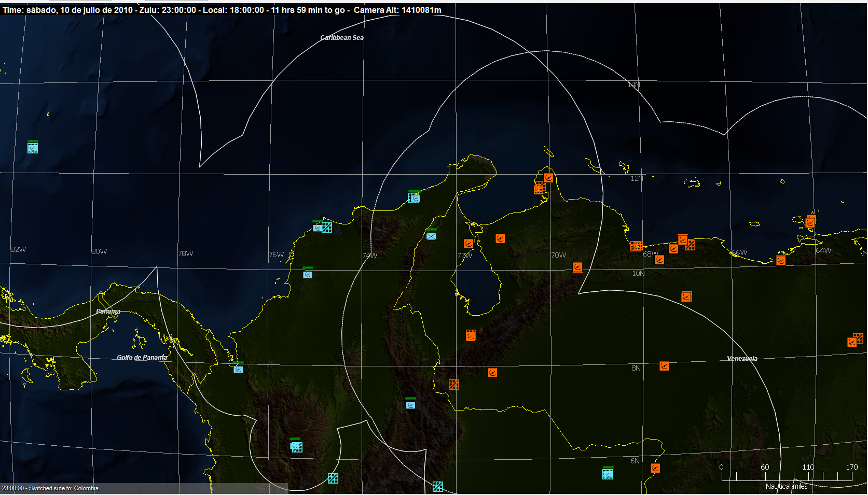This screenshot has width=868, height=495.
Task: Click the 'Switched side to: Colombia' status message
Action: [63, 488]
